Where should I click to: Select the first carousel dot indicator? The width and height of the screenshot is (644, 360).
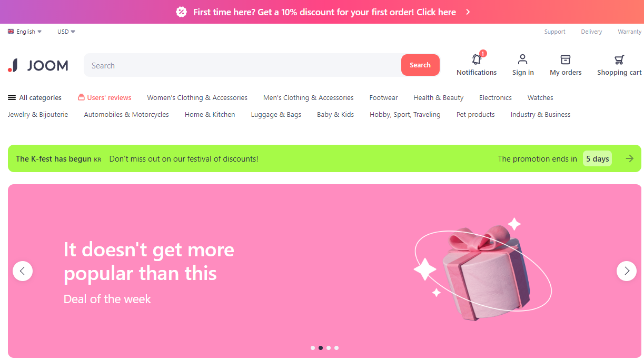coord(313,348)
